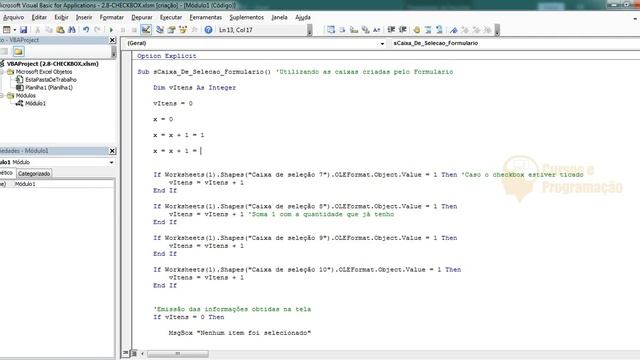
Task: Click the Redo arrow icon
Action: (x=97, y=30)
